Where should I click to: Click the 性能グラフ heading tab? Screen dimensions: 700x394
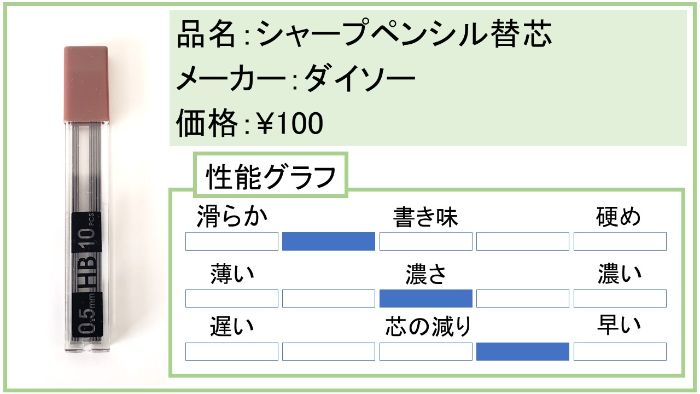[x=271, y=175]
